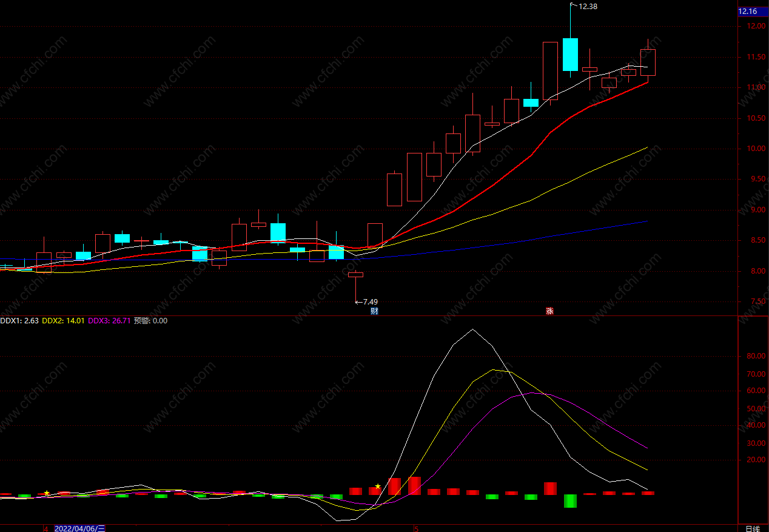The width and height of the screenshot is (769, 532).
Task: Click the 10.00 price axis label
Action: click(x=756, y=149)
